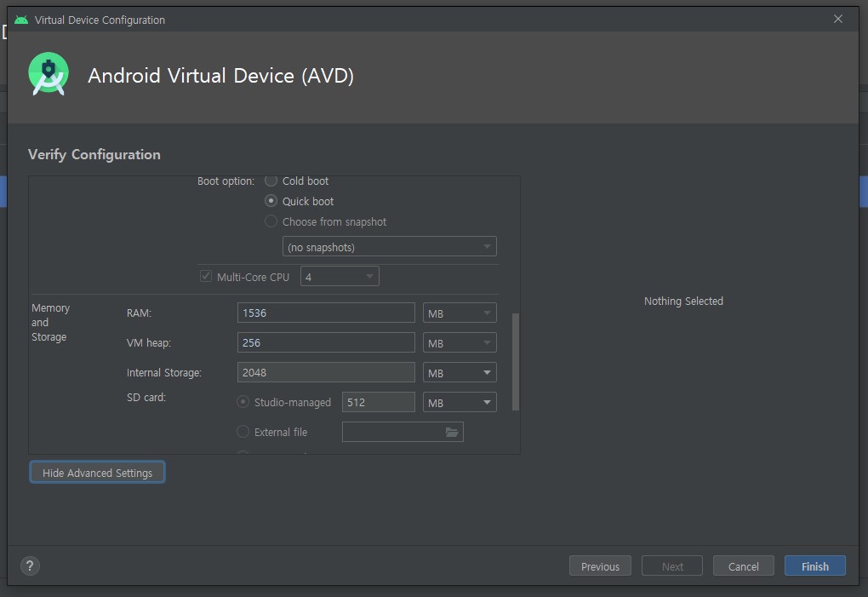Click the Studio-managed SD card size field 512
The image size is (868, 597).
click(379, 403)
